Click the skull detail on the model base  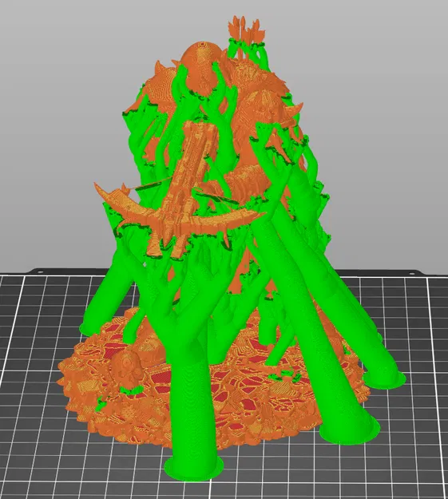tap(128, 368)
